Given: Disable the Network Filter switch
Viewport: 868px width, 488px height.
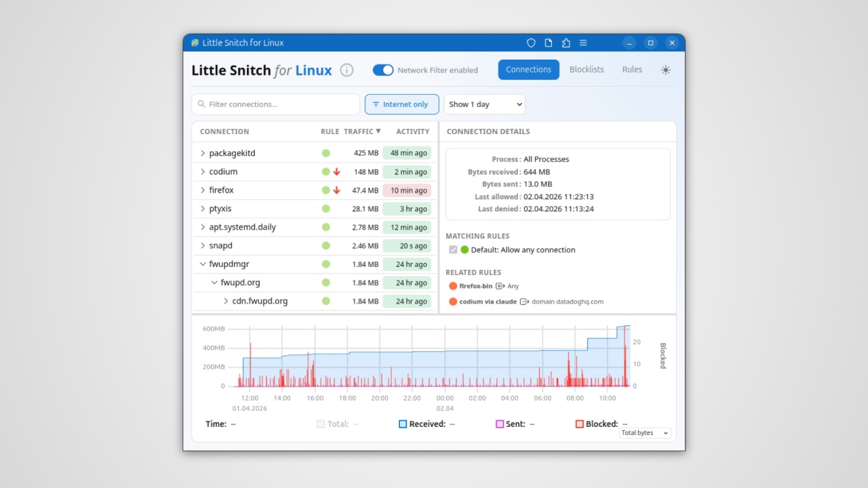Looking at the screenshot, I should 383,70.
